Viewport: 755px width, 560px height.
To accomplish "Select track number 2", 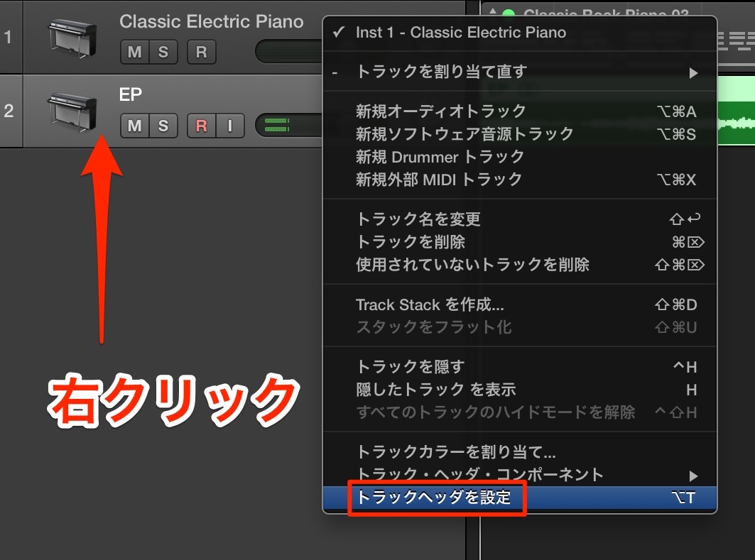I will [9, 111].
